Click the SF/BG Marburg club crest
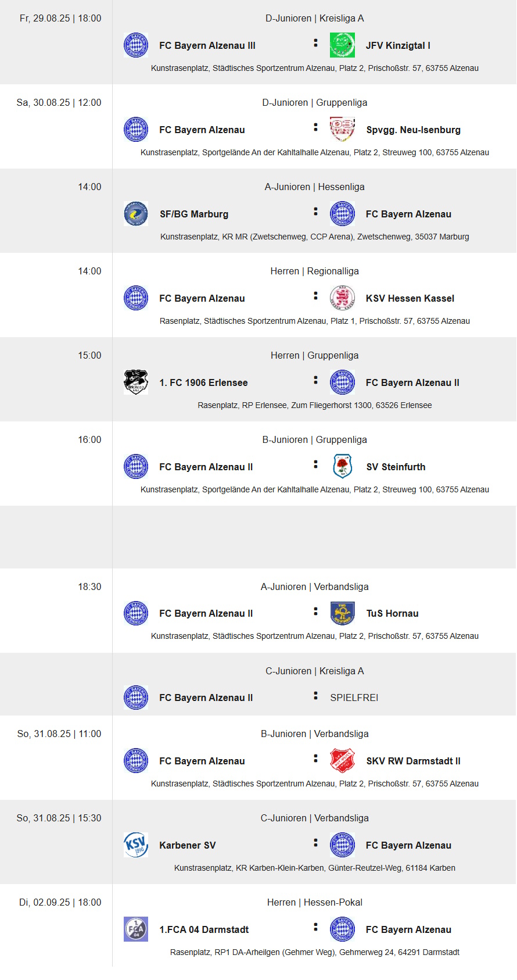The width and height of the screenshot is (517, 980). pyautogui.click(x=136, y=214)
